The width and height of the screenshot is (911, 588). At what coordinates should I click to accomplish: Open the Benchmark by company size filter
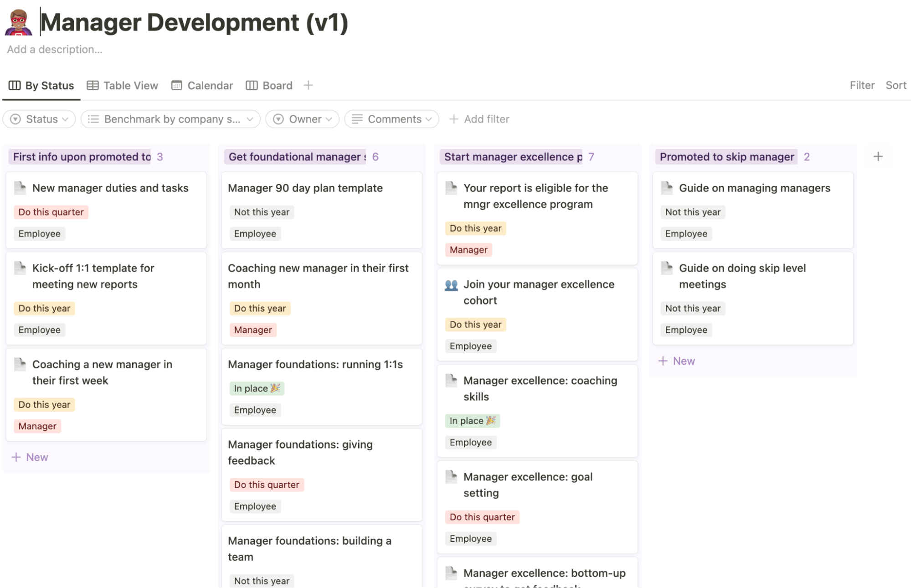click(x=170, y=119)
